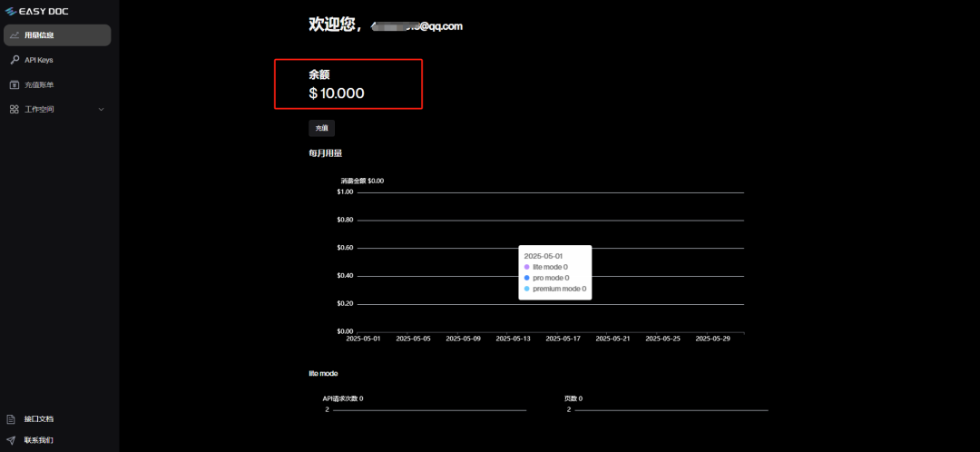
Task: Click the lite mode section heading
Action: [x=323, y=373]
